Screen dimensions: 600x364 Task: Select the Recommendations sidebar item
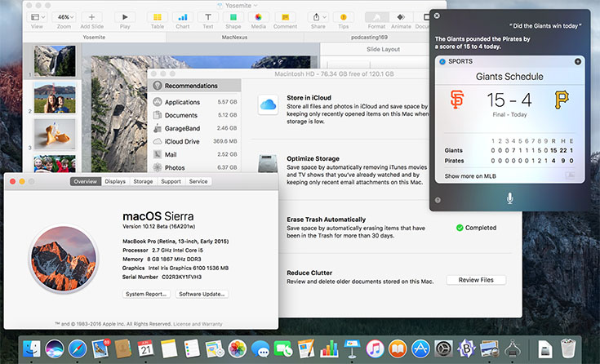tap(194, 86)
